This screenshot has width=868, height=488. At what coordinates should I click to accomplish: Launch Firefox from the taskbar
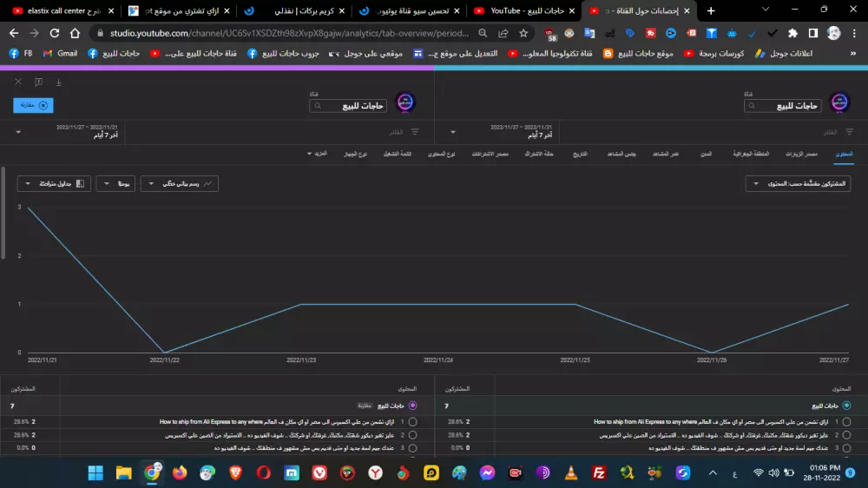click(x=180, y=472)
